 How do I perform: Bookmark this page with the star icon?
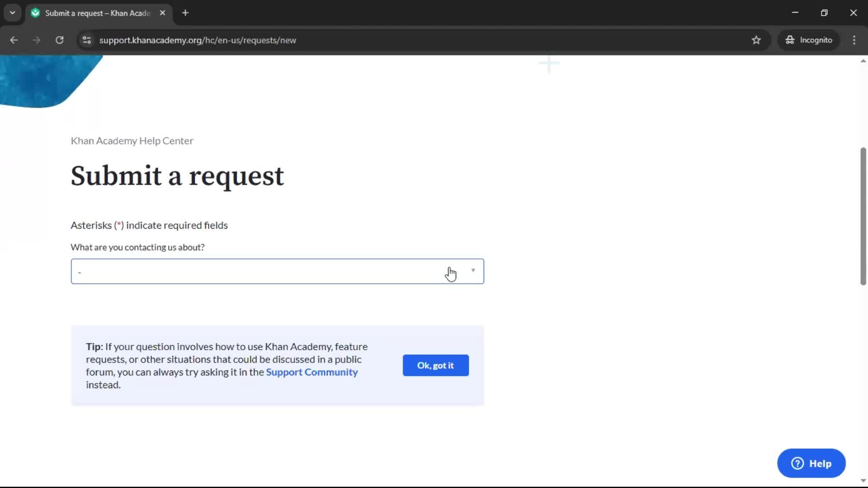756,40
